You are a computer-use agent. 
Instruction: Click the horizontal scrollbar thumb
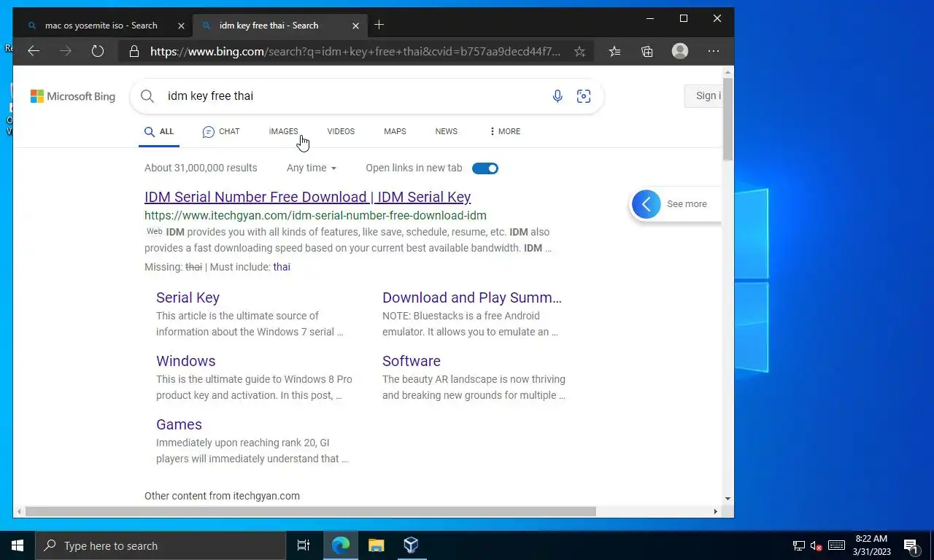(311, 512)
